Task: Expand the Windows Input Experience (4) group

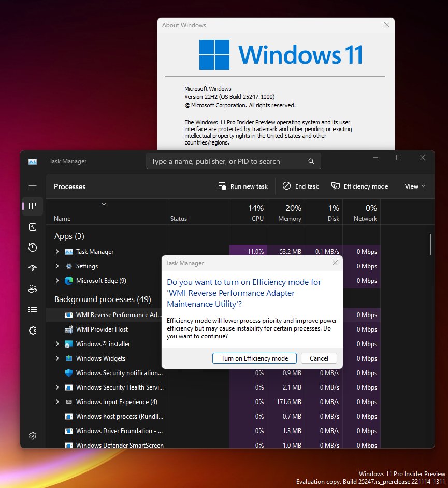Action: (57, 402)
